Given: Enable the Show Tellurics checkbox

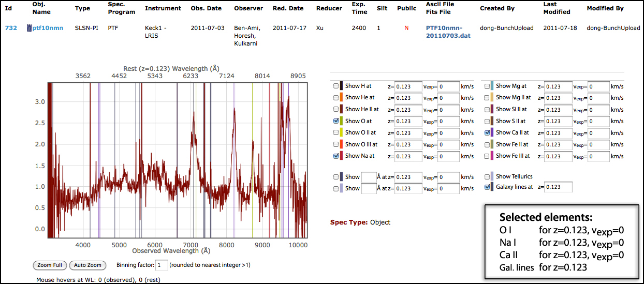Looking at the screenshot, I should (x=487, y=176).
